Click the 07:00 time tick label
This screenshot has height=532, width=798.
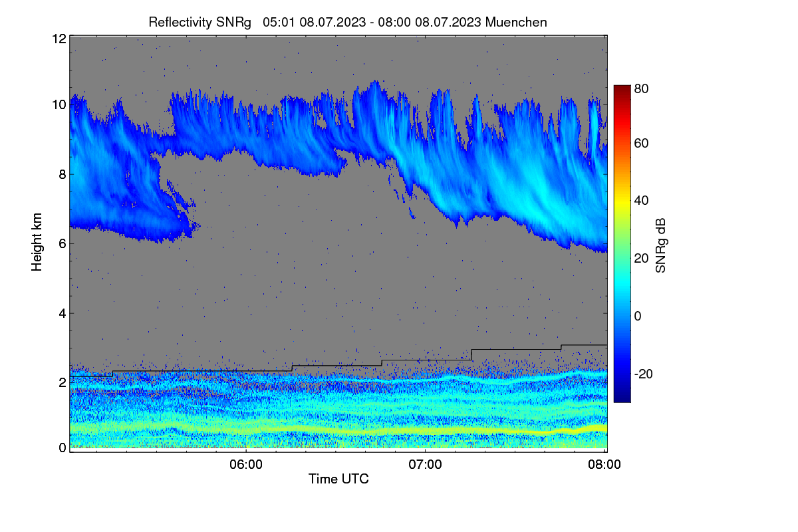point(425,465)
